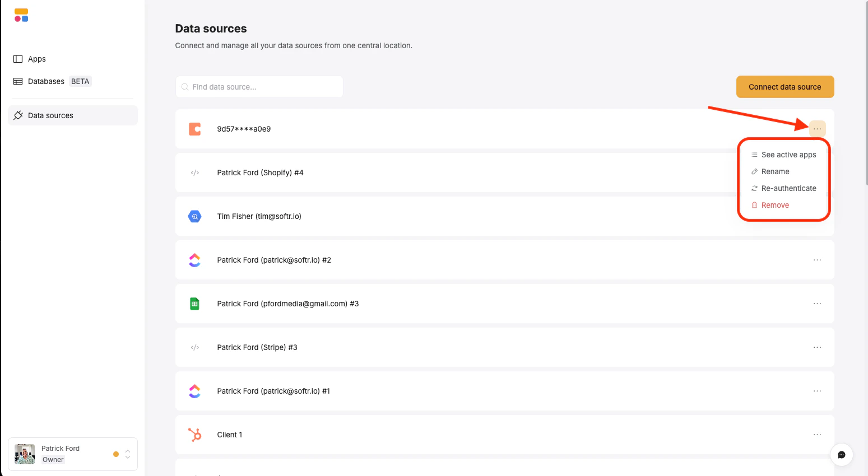Click the orange icon next to 9d57****a0e9

pyautogui.click(x=194, y=129)
